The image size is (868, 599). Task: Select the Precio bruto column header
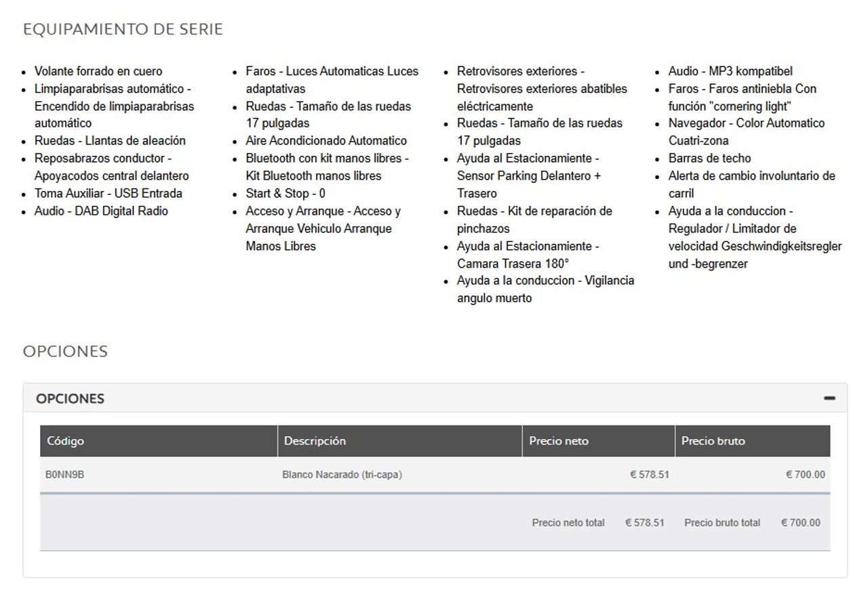(753, 441)
